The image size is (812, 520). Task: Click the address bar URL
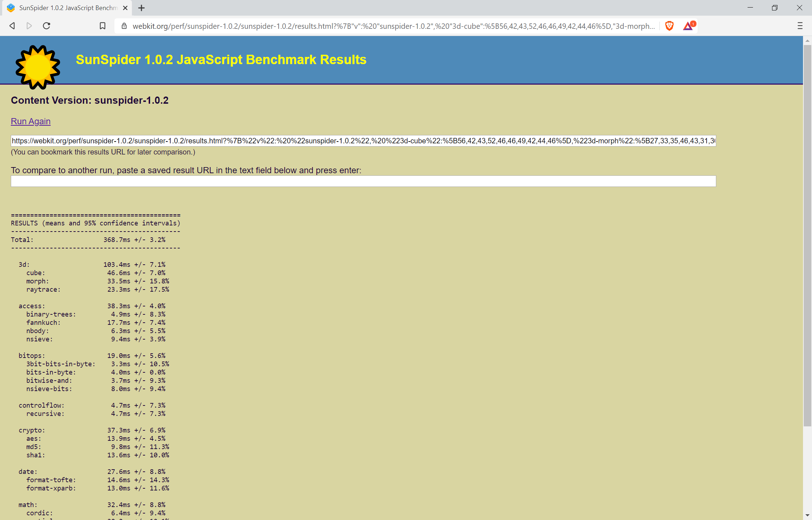pos(393,26)
